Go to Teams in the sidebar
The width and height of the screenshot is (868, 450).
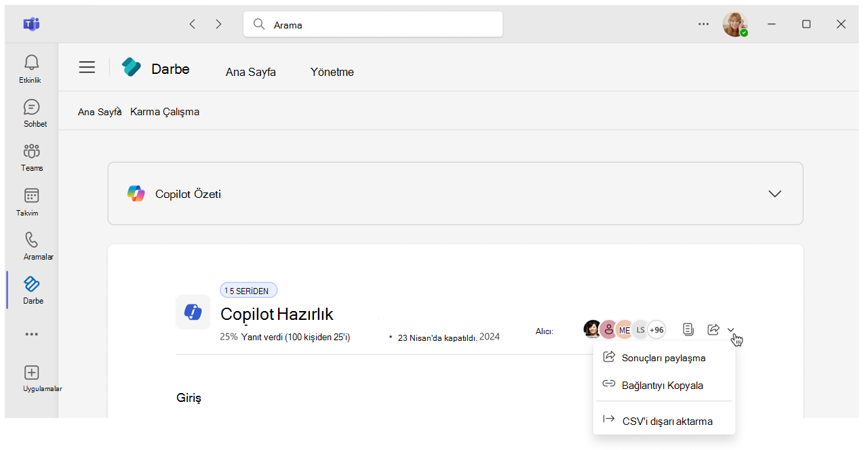tap(31, 151)
